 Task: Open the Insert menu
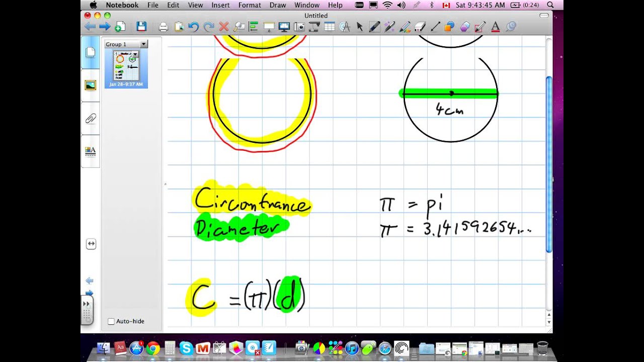click(x=220, y=5)
